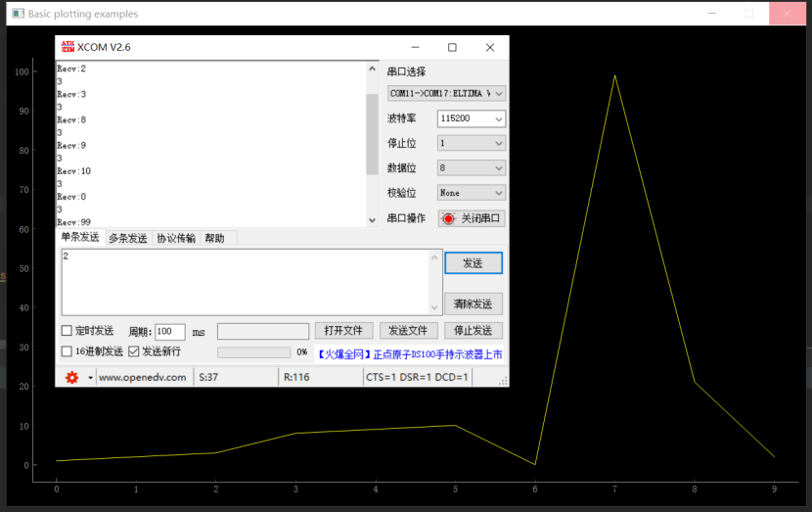
Task: Click the 周期 period input field
Action: [169, 332]
